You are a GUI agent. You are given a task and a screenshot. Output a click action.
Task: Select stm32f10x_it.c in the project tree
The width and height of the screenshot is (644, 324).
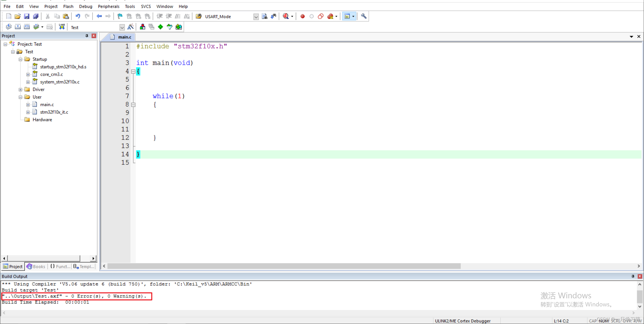(54, 112)
